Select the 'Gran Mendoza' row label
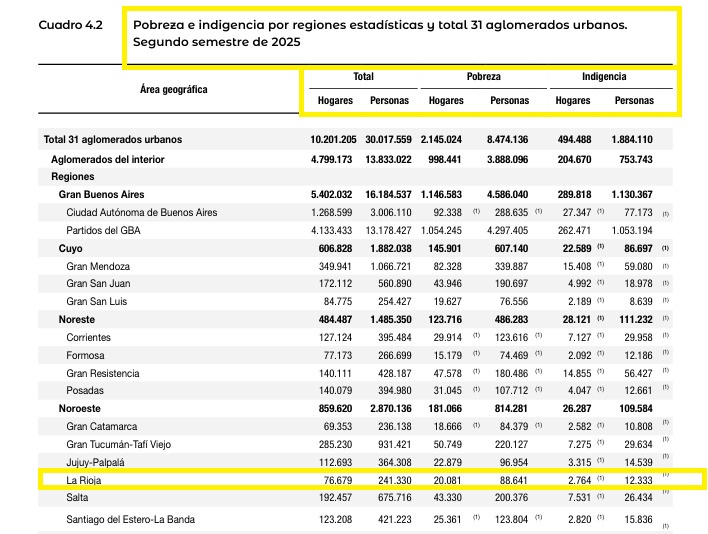 click(98, 266)
